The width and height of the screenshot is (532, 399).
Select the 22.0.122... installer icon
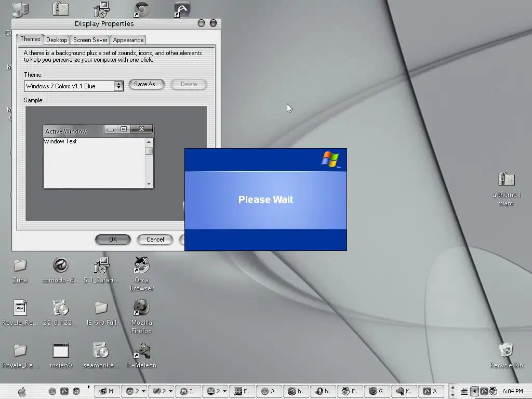pyautogui.click(x=61, y=313)
